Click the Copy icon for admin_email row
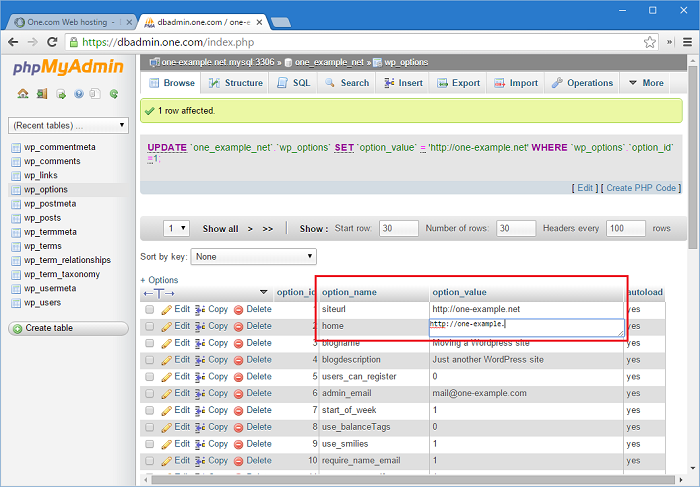Screen dimensions: 700x487 [200, 394]
